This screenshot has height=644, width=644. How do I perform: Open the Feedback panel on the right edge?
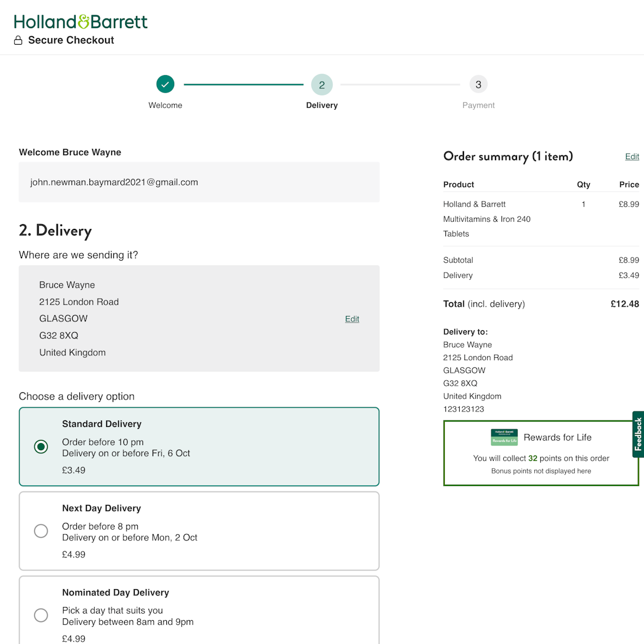[638, 435]
